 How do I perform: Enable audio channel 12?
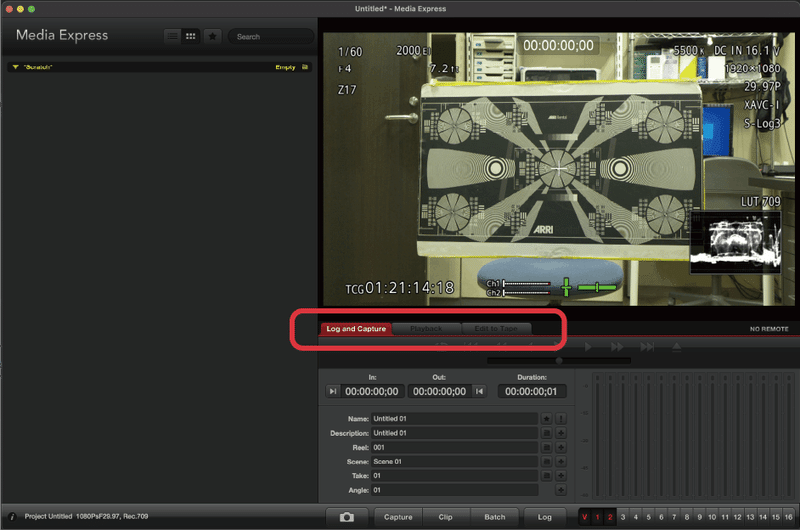738,517
